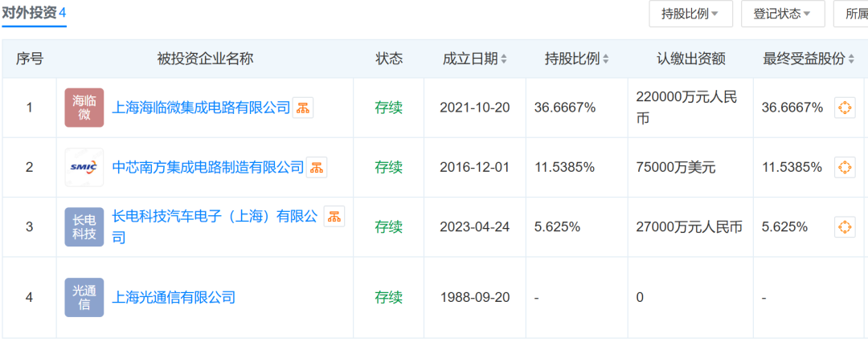Click 持股比例 value 5.625% in row 3
Viewport: 868px width, 342px height.
(557, 226)
